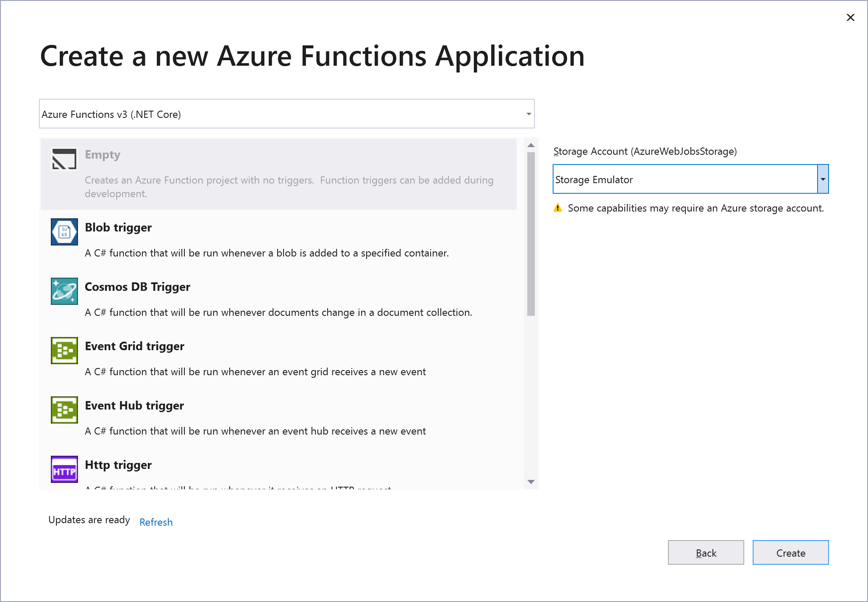Image resolution: width=868 pixels, height=602 pixels.
Task: Click the Create button
Action: coord(790,552)
